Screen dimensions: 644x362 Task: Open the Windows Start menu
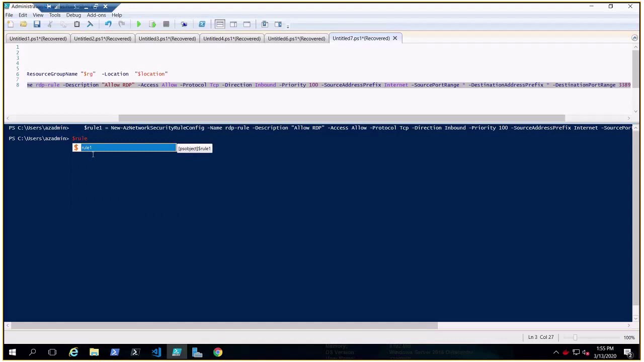pyautogui.click(x=12, y=352)
